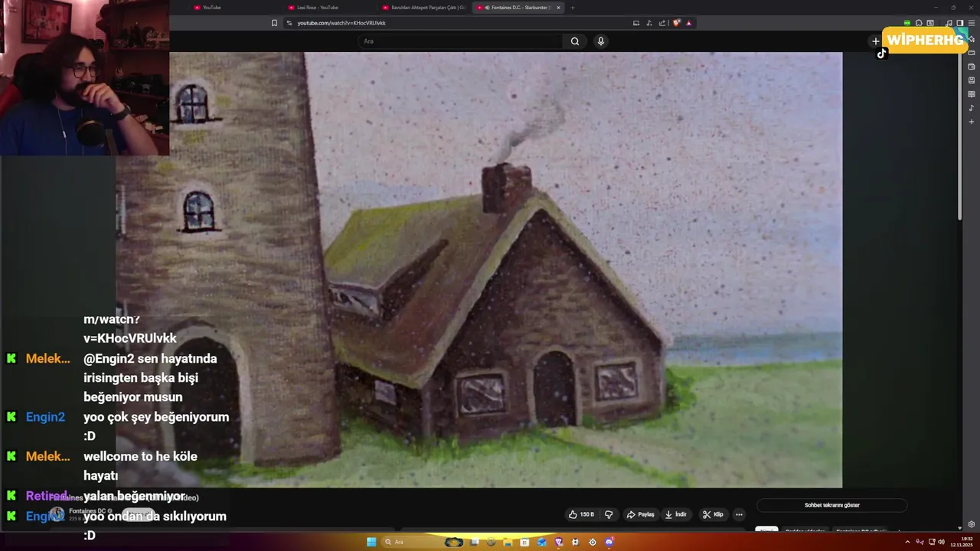Open Discord from the taskbar
Image resolution: width=980 pixels, height=551 pixels.
point(609,542)
